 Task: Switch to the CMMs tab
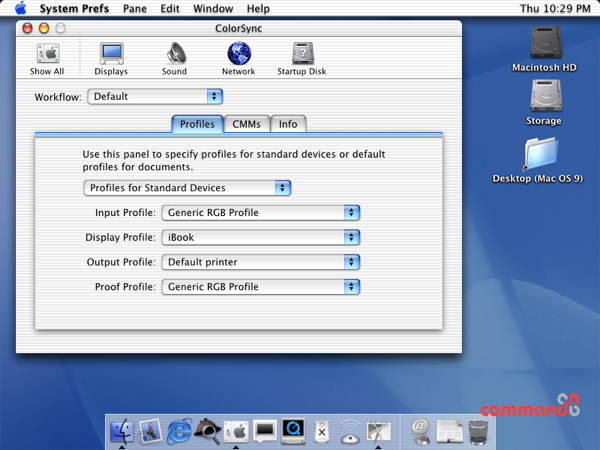coord(247,124)
